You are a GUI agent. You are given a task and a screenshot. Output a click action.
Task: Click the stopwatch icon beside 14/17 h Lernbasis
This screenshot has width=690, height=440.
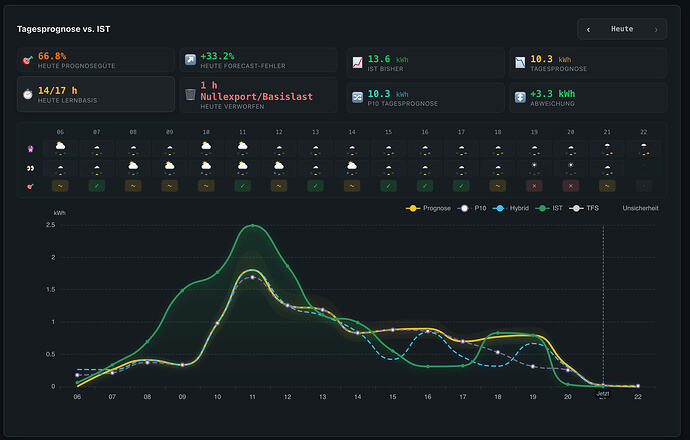tap(28, 94)
